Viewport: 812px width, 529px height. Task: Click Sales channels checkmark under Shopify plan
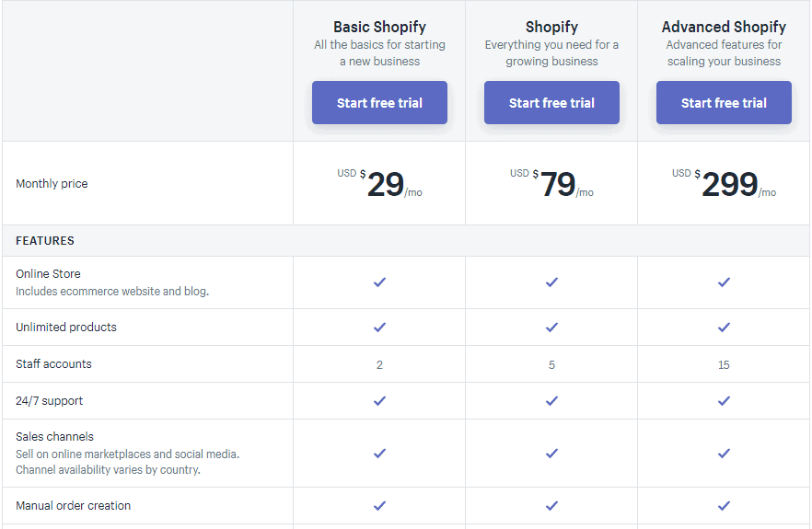point(551,454)
